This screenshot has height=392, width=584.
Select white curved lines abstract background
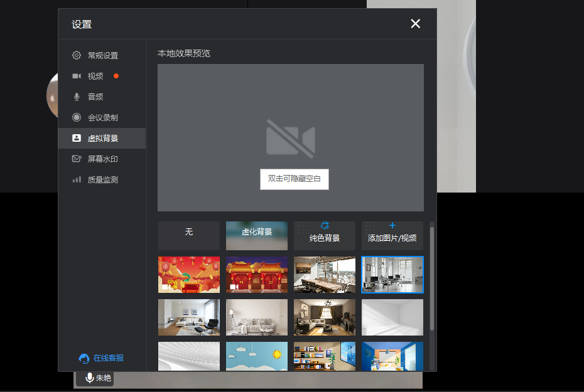[x=189, y=356]
